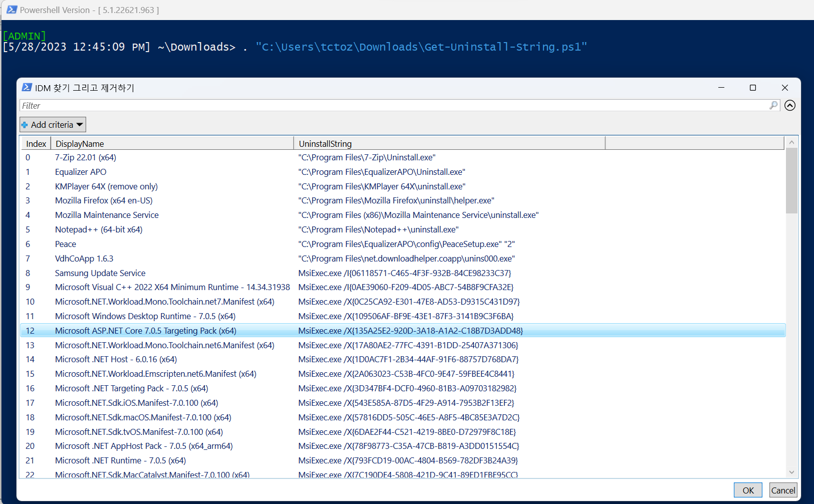This screenshot has height=504, width=814.
Task: Select Microsoft .NET Runtime - 7.0.5 (x64) row
Action: click(x=403, y=460)
